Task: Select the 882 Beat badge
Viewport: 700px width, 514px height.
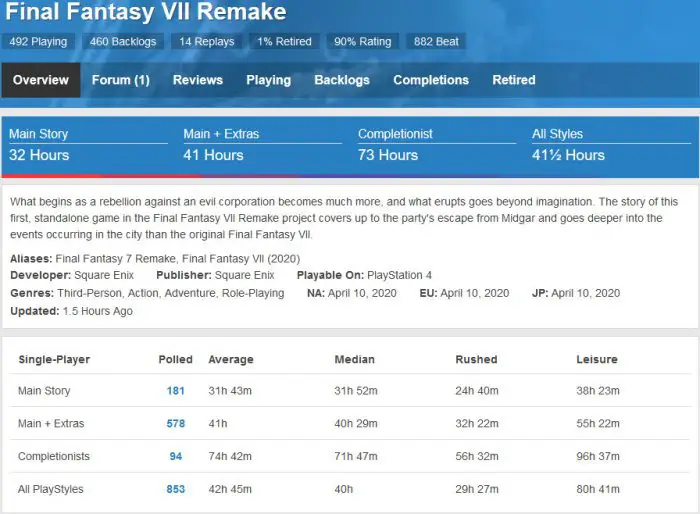Action: (436, 42)
